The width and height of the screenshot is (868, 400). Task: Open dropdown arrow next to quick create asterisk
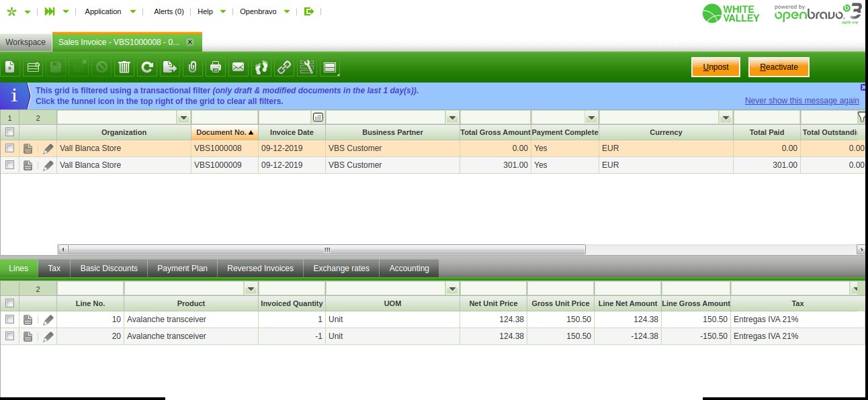pyautogui.click(x=28, y=11)
